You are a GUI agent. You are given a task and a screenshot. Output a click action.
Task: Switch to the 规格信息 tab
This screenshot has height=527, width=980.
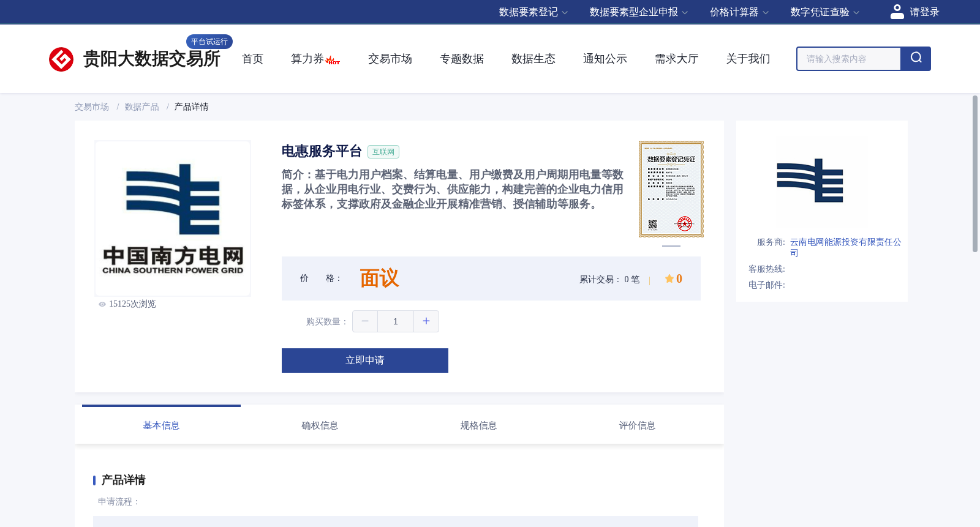[478, 425]
